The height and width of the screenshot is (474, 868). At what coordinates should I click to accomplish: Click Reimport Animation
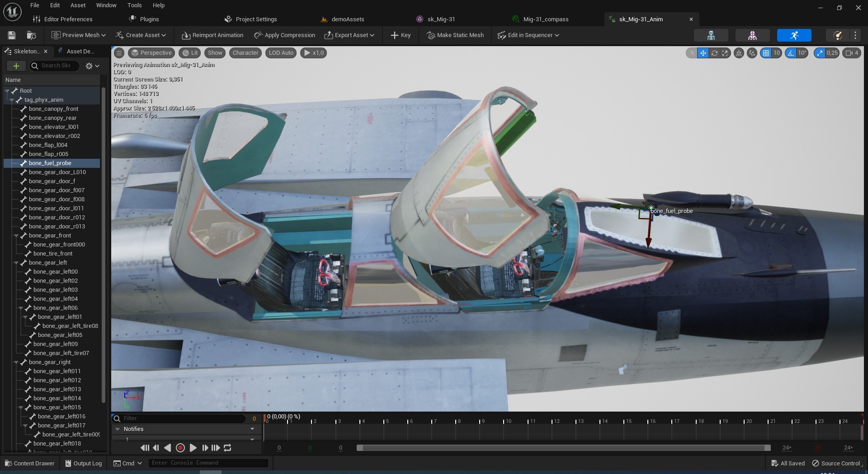(212, 35)
